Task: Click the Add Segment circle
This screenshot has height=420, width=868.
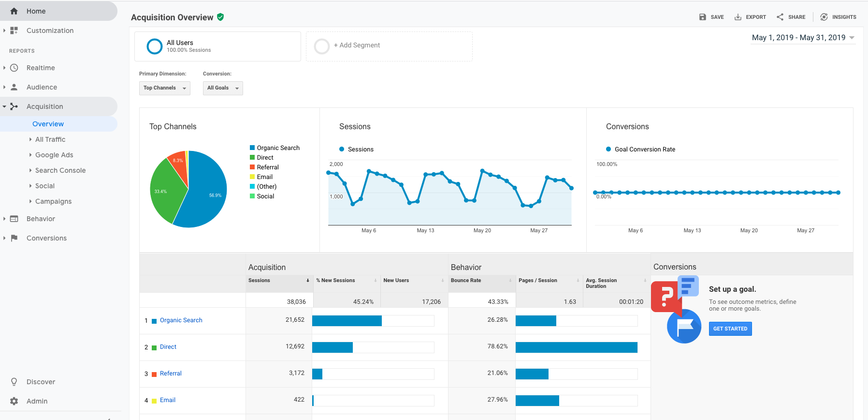Action: point(321,46)
